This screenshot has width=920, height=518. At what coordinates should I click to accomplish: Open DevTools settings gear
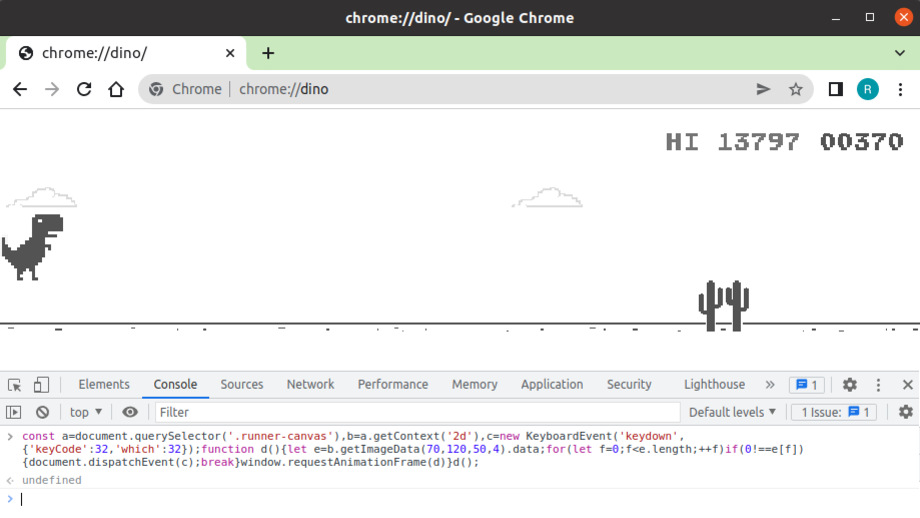[850, 385]
